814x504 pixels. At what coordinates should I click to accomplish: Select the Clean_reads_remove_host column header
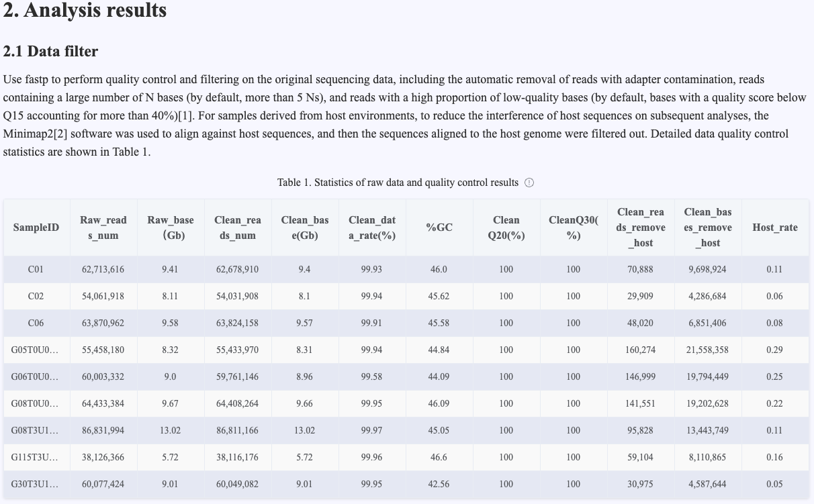point(641,228)
